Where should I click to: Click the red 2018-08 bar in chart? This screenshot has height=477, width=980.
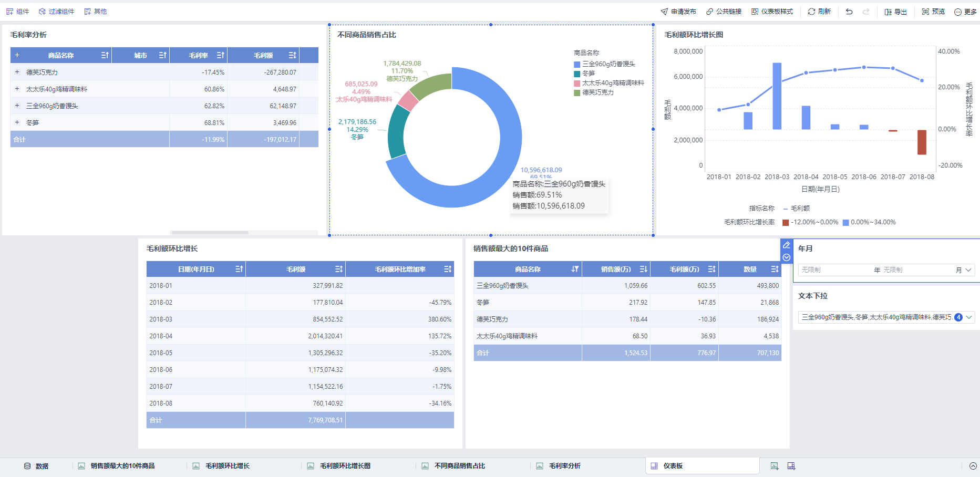922,142
